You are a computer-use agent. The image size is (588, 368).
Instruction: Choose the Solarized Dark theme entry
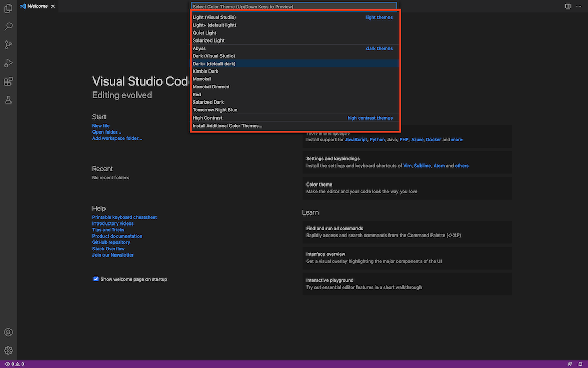(209, 101)
